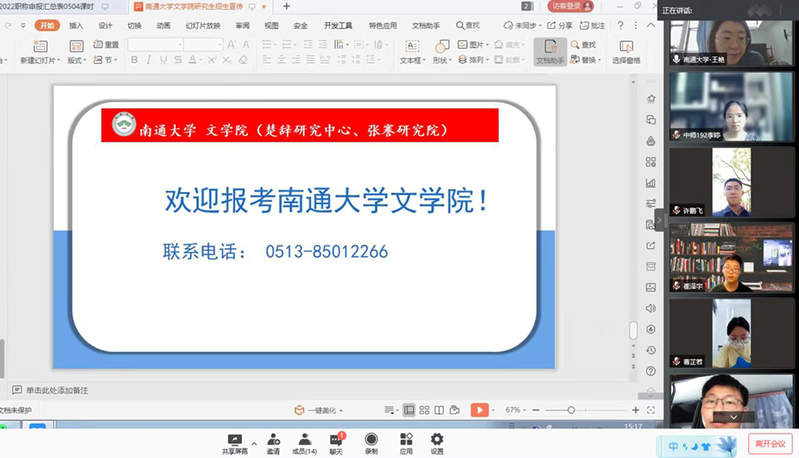799x458 pixels.
Task: Switch to Reading view icon
Action: 439,410
